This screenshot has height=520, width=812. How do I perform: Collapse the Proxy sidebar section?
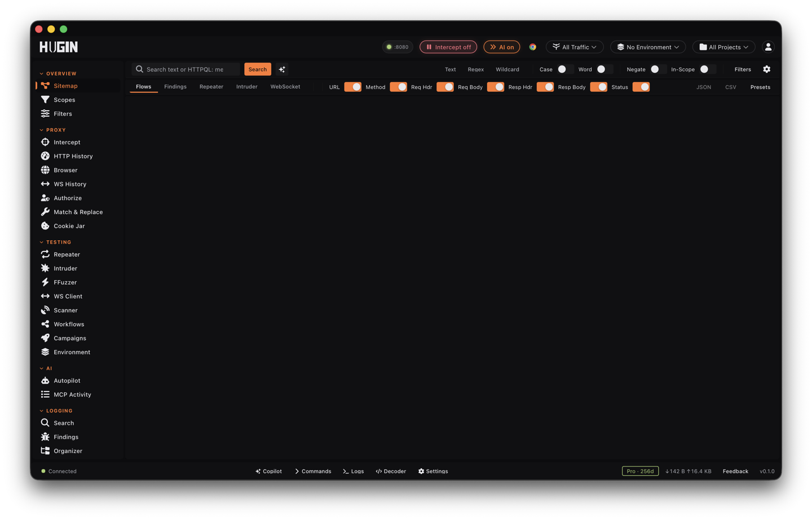click(x=52, y=130)
